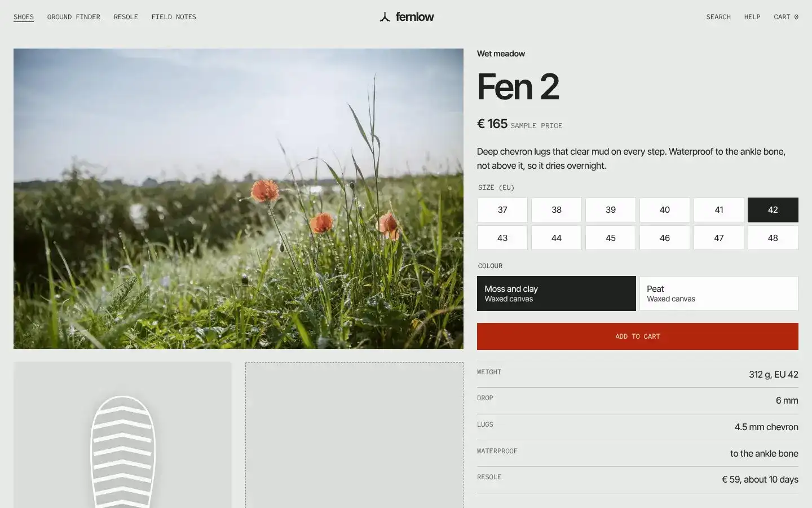The width and height of the screenshot is (812, 508).
Task: Choose EU size 45
Action: [611, 238]
